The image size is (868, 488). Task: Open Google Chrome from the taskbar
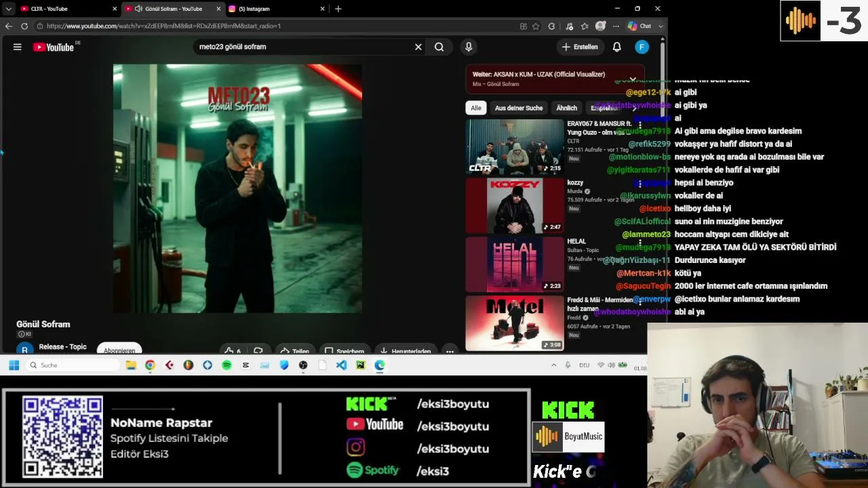tap(150, 365)
